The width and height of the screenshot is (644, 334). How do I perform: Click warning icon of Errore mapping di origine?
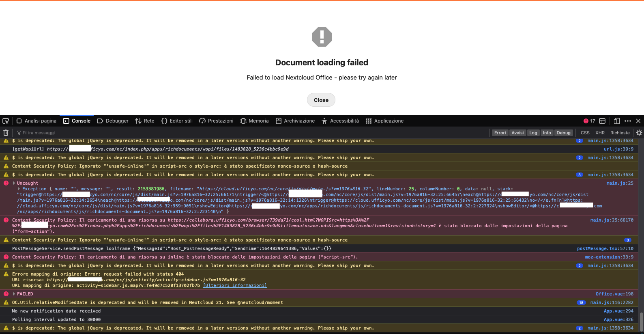point(6,274)
